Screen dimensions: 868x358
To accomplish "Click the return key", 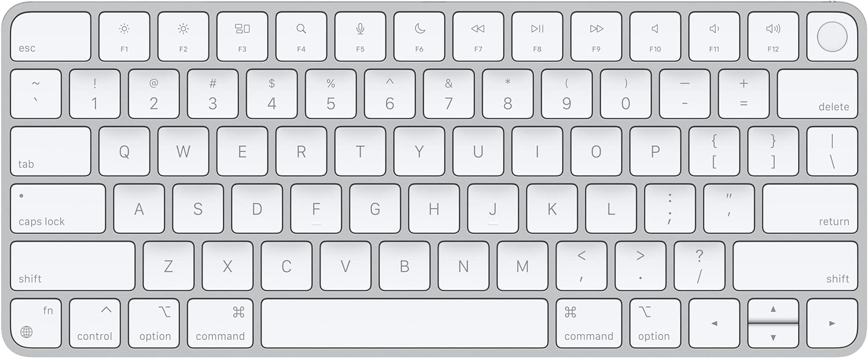I will point(810,209).
